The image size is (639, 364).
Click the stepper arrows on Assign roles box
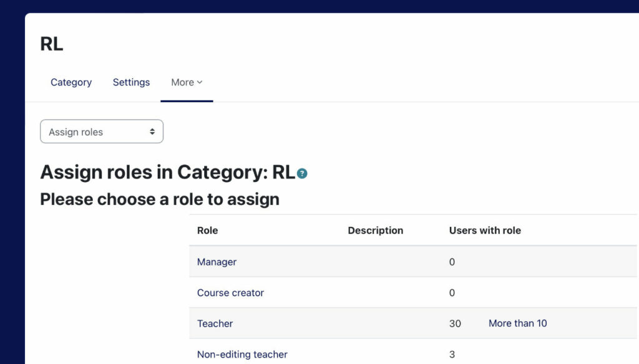coord(152,132)
